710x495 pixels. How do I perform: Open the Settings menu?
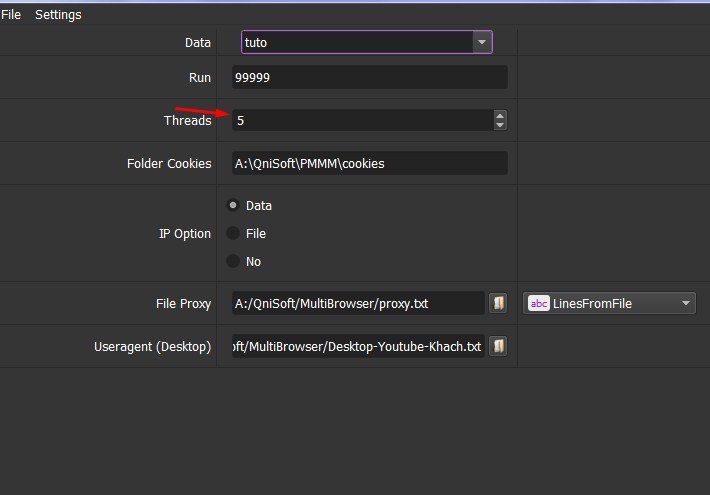point(58,14)
